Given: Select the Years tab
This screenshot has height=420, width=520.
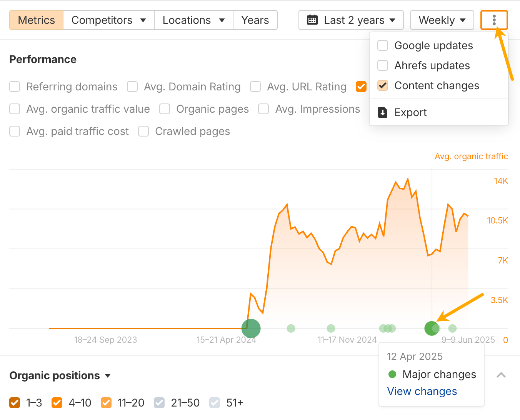Looking at the screenshot, I should (x=255, y=20).
